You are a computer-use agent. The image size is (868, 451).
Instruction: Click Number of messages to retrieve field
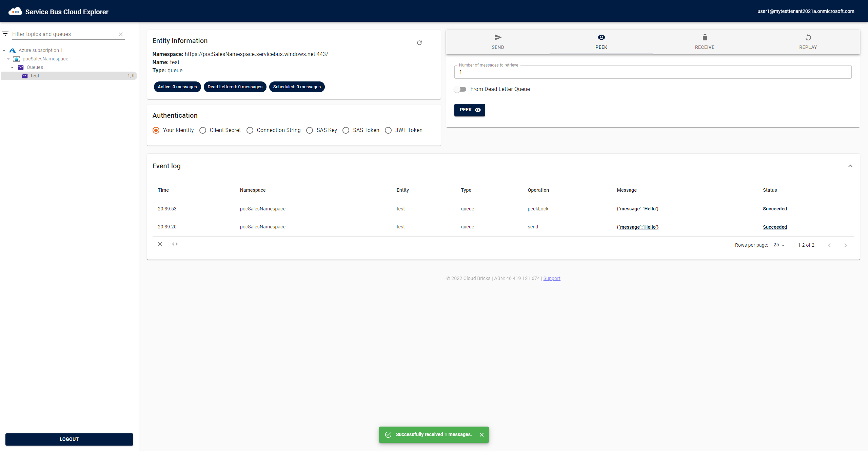pos(653,72)
